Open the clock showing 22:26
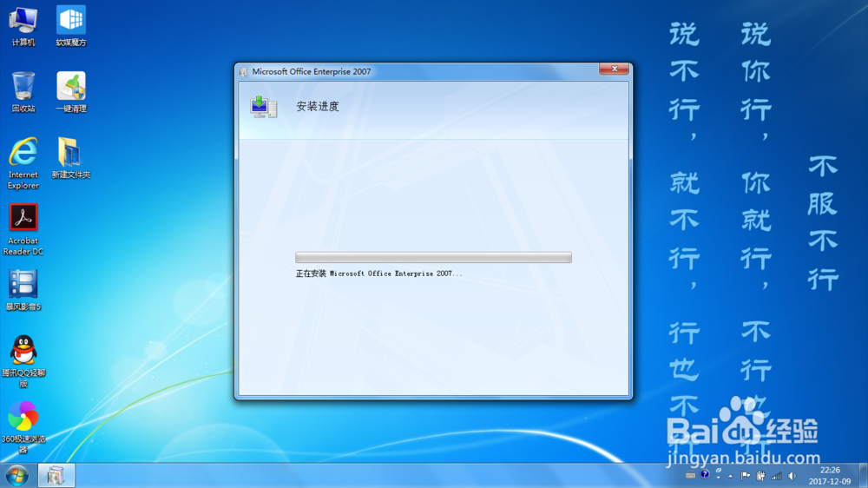Image resolution: width=868 pixels, height=488 pixels. pos(829,476)
